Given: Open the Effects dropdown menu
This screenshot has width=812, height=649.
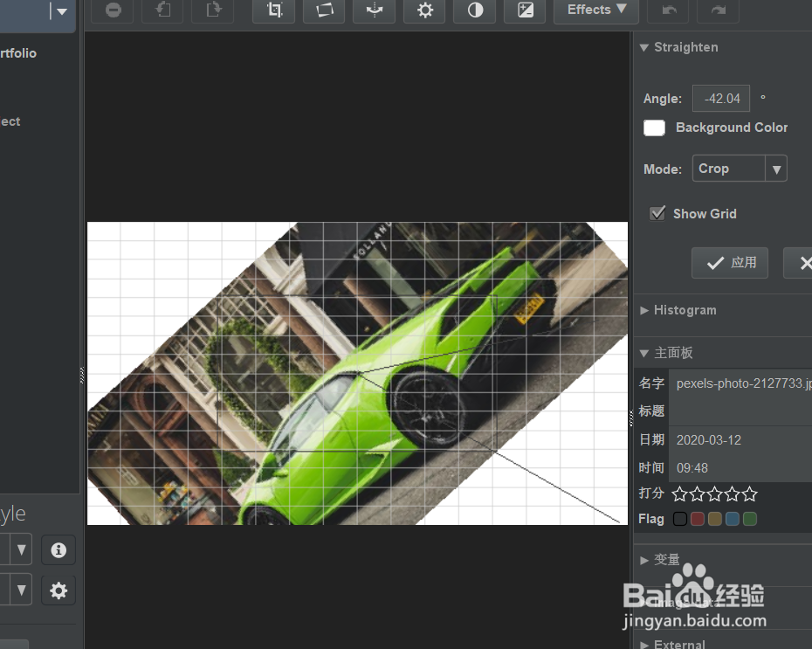Looking at the screenshot, I should pyautogui.click(x=596, y=10).
